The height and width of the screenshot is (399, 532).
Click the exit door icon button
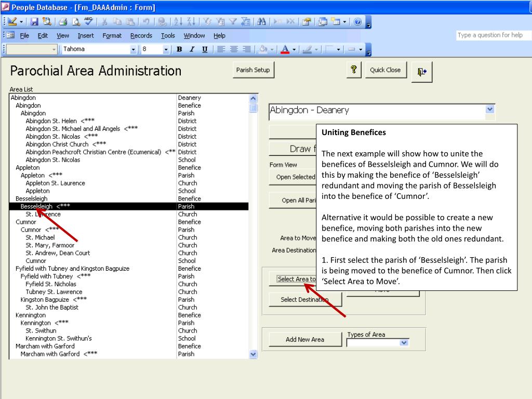click(x=422, y=72)
